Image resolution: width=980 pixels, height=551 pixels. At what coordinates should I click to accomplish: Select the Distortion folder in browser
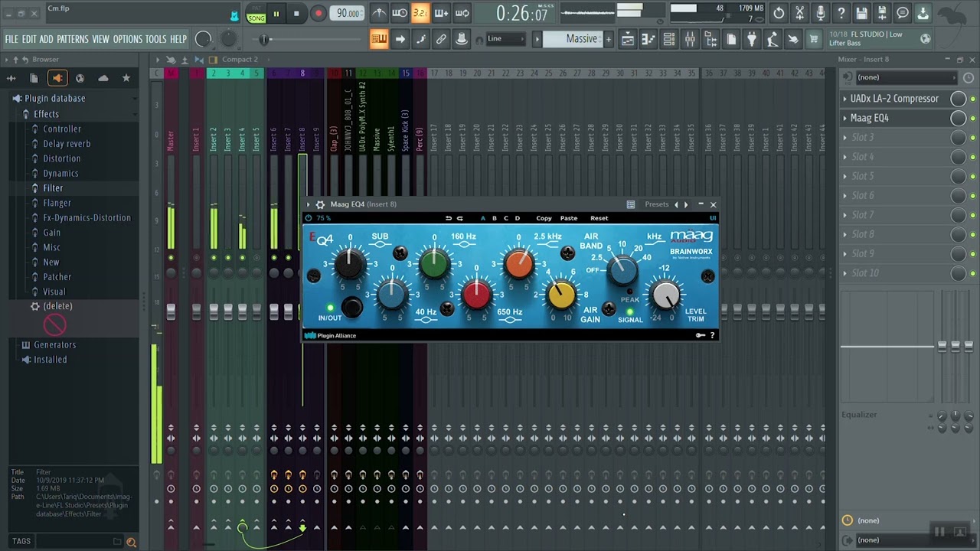(x=61, y=158)
